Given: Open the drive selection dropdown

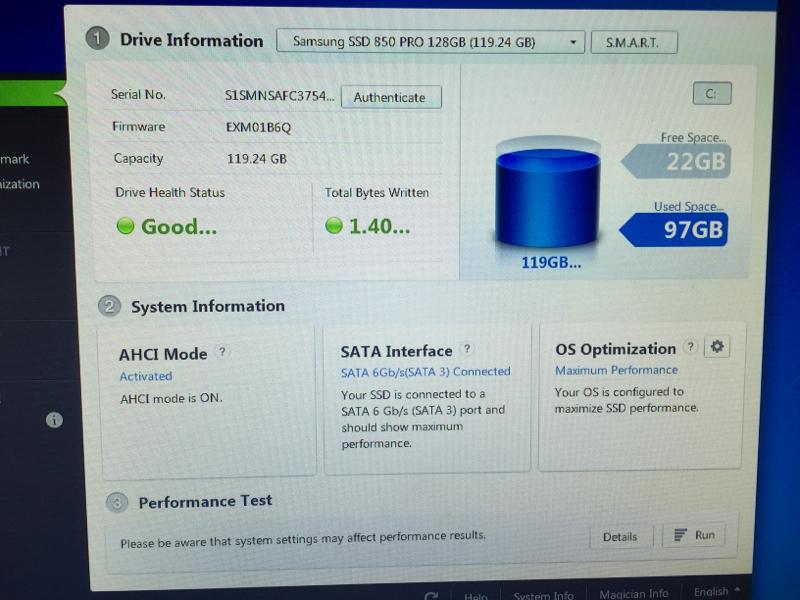Looking at the screenshot, I should 430,42.
